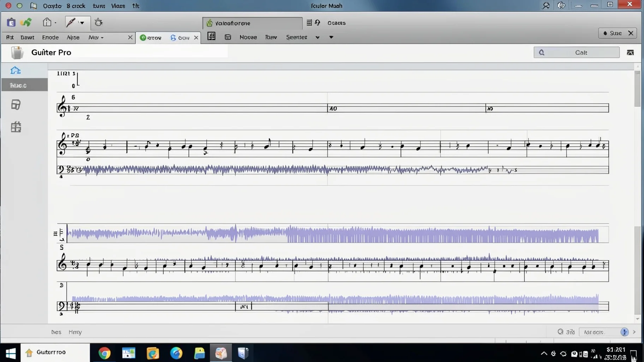The width and height of the screenshot is (644, 362).
Task: Click the Dawt item in the second row
Action: [27, 37]
